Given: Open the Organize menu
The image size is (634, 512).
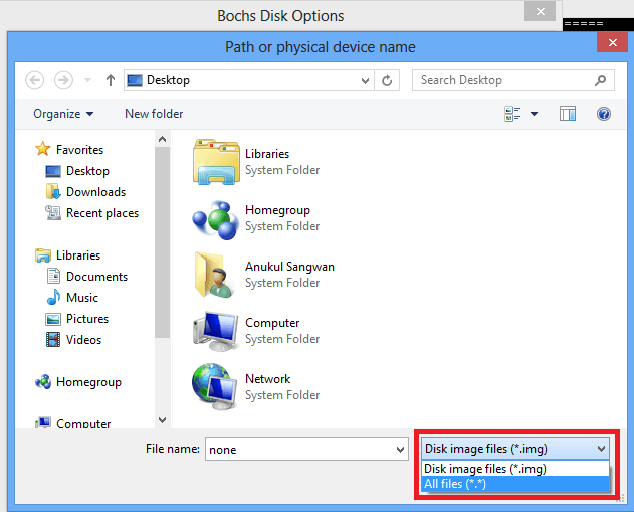Looking at the screenshot, I should coord(63,114).
